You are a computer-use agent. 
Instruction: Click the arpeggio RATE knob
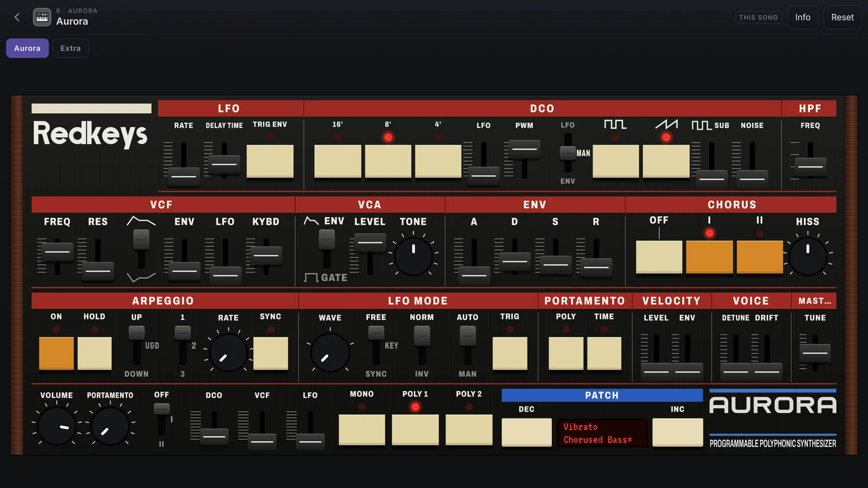(x=228, y=352)
